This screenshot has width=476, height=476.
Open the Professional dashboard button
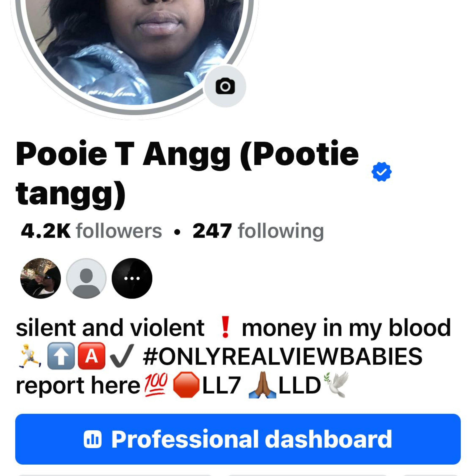238,439
